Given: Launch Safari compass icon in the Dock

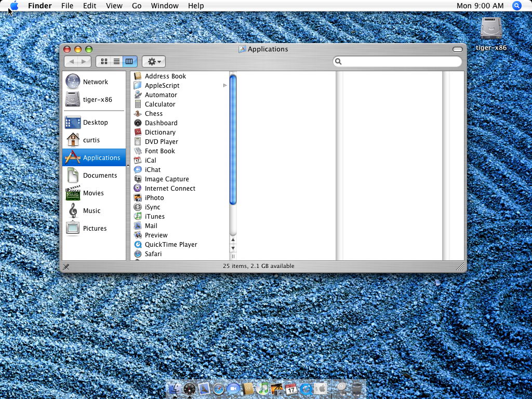Looking at the screenshot, I should click(219, 389).
